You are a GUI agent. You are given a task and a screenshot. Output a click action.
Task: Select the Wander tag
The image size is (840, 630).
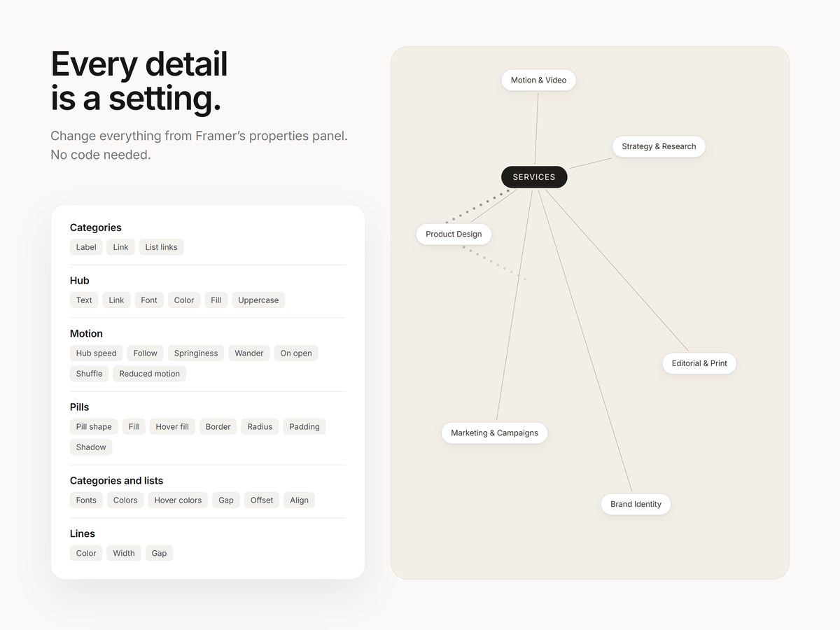[x=249, y=353]
